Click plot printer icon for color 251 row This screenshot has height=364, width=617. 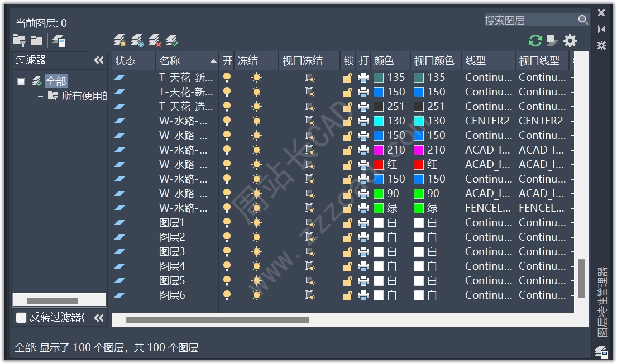(363, 107)
